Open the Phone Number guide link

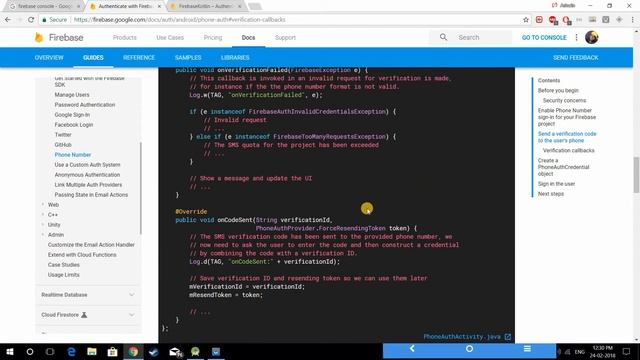[x=73, y=155]
